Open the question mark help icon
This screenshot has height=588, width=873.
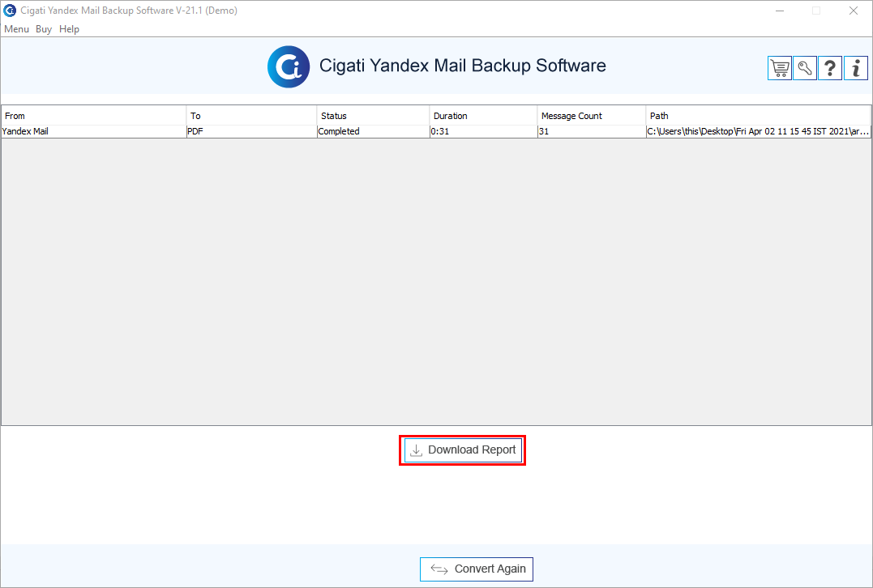click(x=830, y=68)
